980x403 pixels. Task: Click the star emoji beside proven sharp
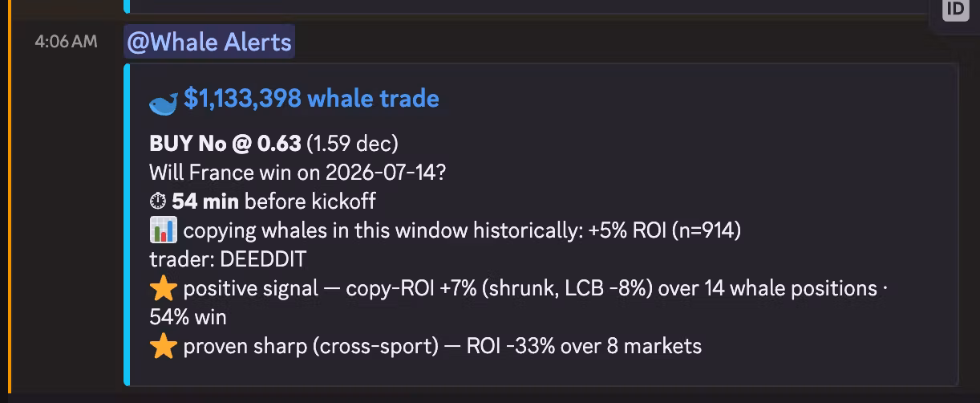pyautogui.click(x=163, y=346)
